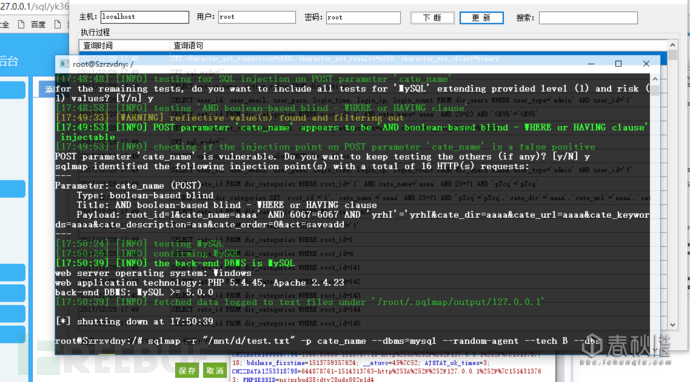Click the 'back-end DBMS: MySQL >= 5.0.0' line
This screenshot has height=382, width=690.
(x=134, y=292)
